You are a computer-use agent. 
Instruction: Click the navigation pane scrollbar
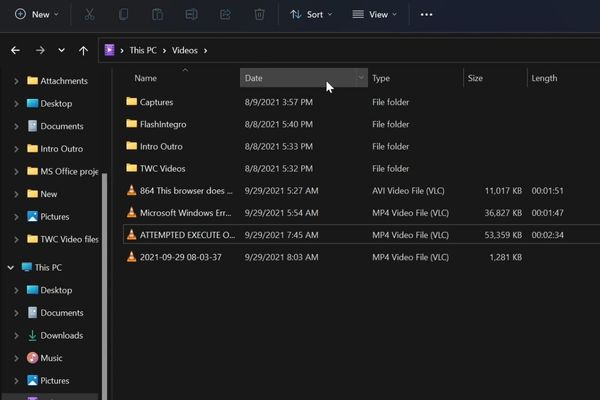pos(104,285)
